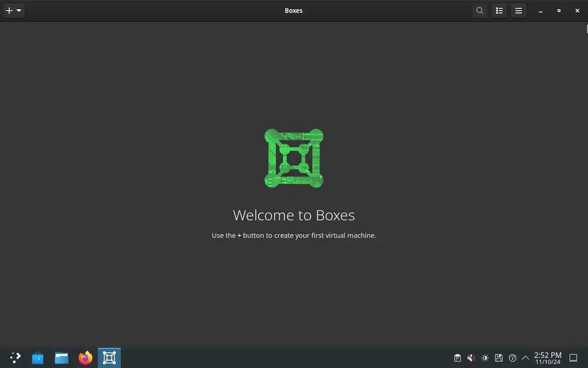Image resolution: width=588 pixels, height=368 pixels.
Task: Open the new virtual machine plus menu
Action: [x=14, y=11]
